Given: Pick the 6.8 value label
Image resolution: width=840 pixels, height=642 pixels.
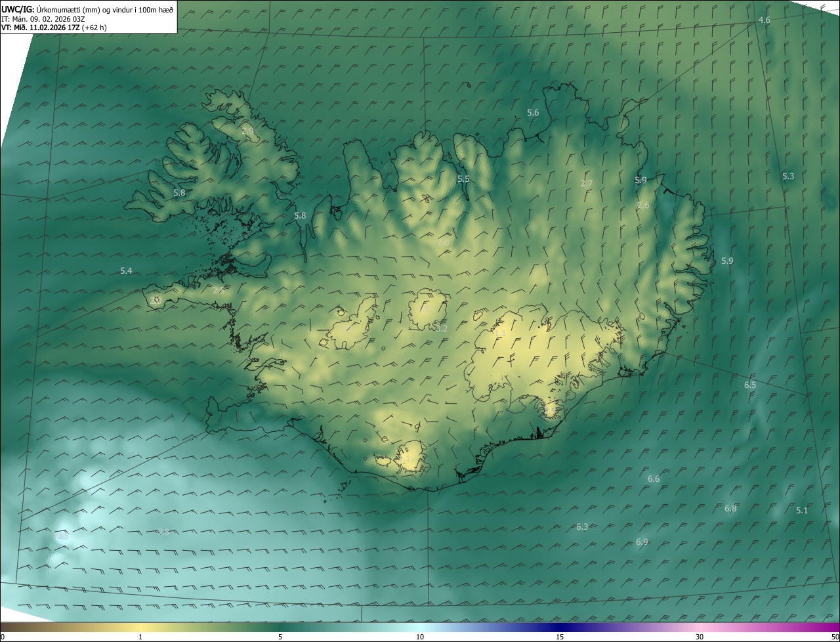Looking at the screenshot, I should [730, 509].
